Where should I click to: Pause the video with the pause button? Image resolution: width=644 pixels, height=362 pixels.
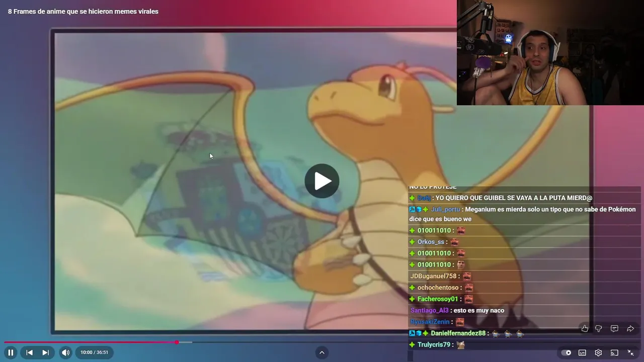click(11, 352)
